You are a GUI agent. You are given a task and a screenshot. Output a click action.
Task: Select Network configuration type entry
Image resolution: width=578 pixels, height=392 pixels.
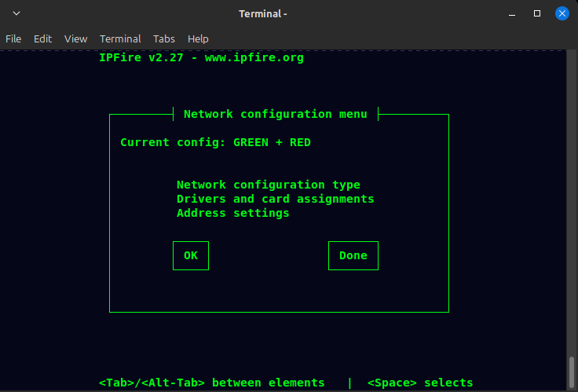point(268,185)
